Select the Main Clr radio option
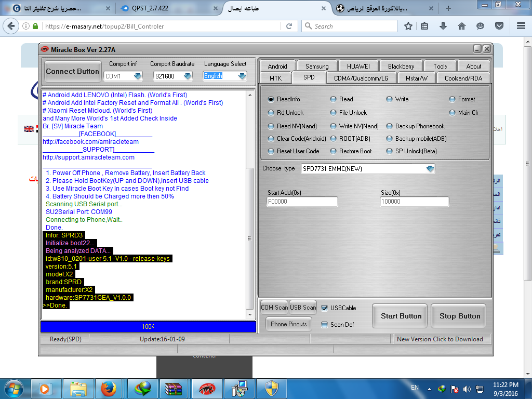Image resolution: width=532 pixels, height=399 pixels. tap(452, 113)
